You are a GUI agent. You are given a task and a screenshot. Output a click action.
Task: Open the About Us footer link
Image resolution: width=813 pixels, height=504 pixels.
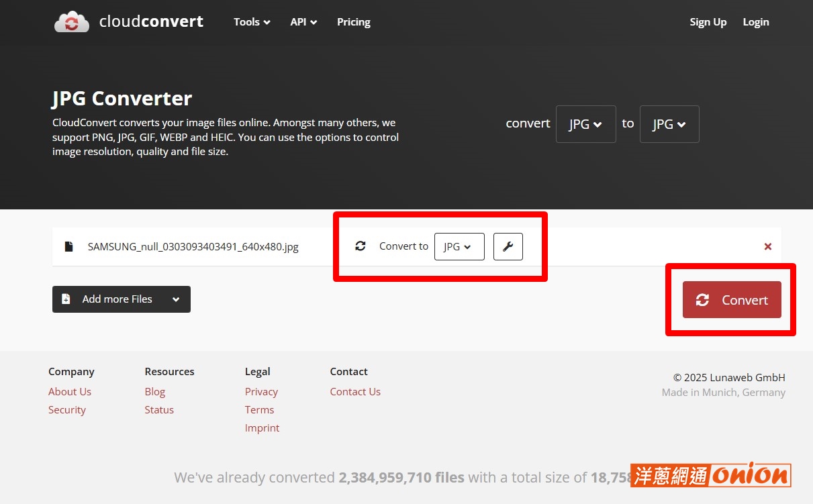pos(70,391)
